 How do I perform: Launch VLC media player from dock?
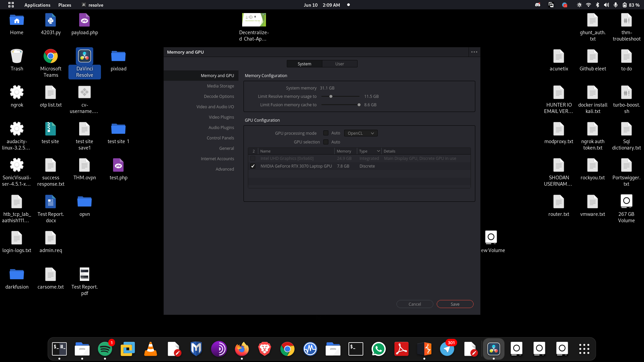click(151, 349)
